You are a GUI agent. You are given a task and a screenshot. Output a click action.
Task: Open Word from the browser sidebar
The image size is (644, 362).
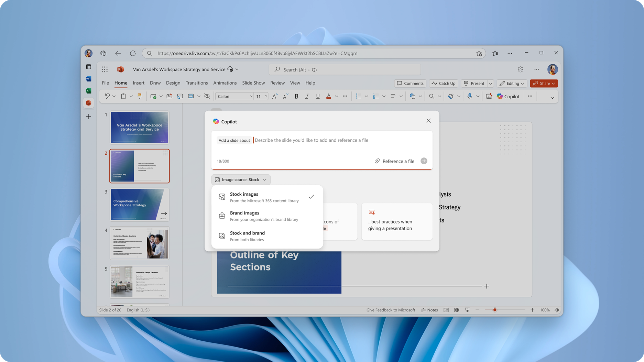pyautogui.click(x=88, y=79)
